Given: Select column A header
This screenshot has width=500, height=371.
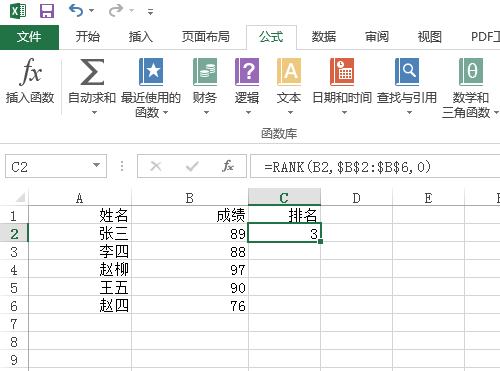Looking at the screenshot, I should (80, 198).
